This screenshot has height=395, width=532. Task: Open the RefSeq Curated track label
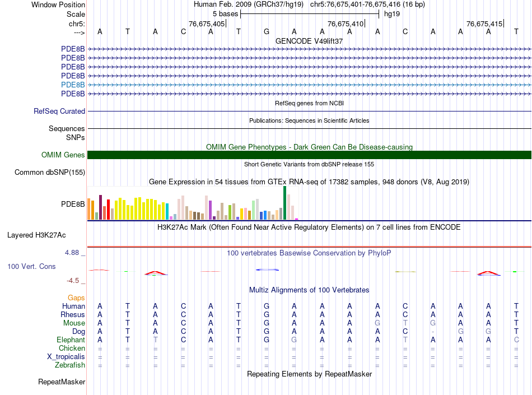[x=59, y=111]
